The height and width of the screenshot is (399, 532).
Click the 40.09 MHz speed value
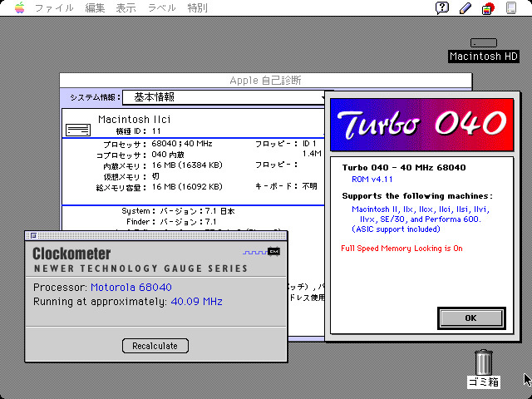pyautogui.click(x=197, y=301)
